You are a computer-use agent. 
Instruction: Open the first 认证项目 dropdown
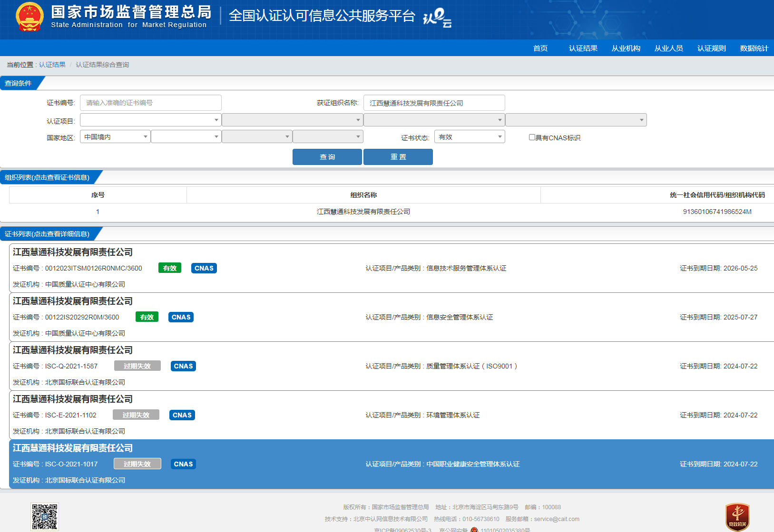coord(150,120)
